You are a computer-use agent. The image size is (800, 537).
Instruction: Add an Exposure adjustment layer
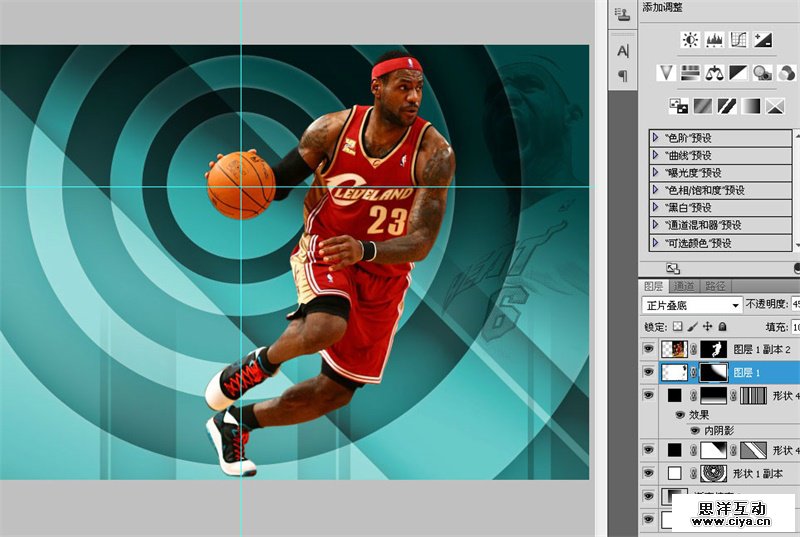tap(763, 40)
